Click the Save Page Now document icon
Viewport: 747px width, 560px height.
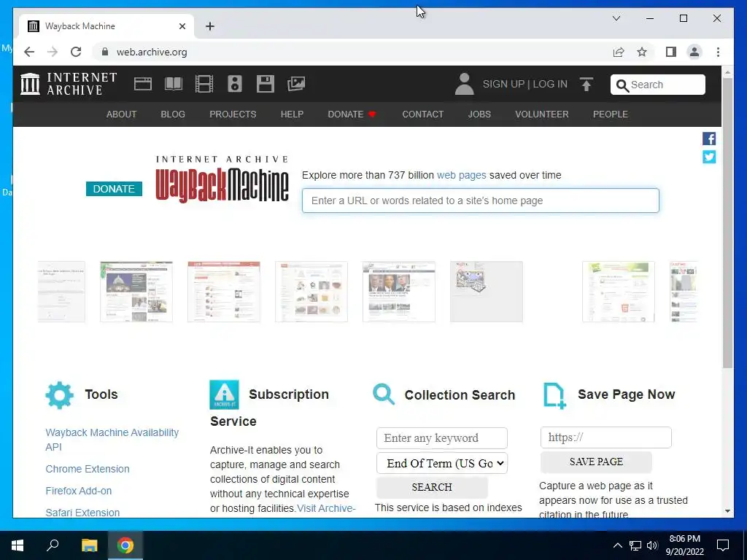pyautogui.click(x=554, y=395)
